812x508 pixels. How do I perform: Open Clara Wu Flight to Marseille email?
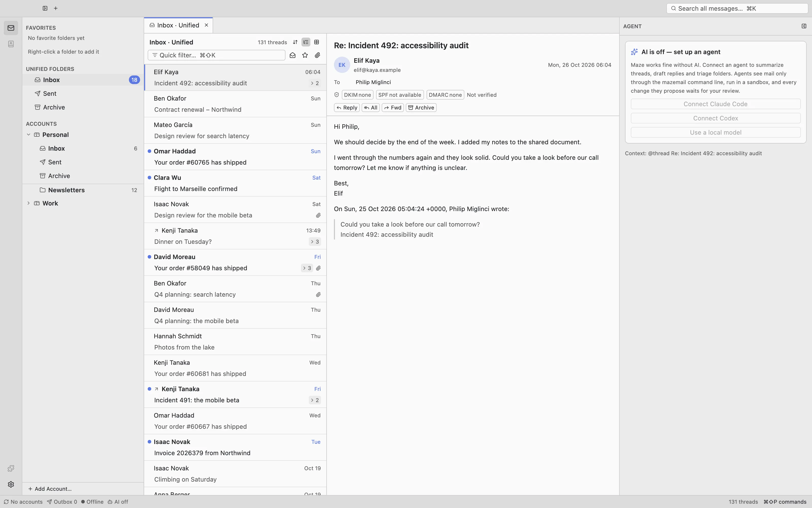coord(235,183)
